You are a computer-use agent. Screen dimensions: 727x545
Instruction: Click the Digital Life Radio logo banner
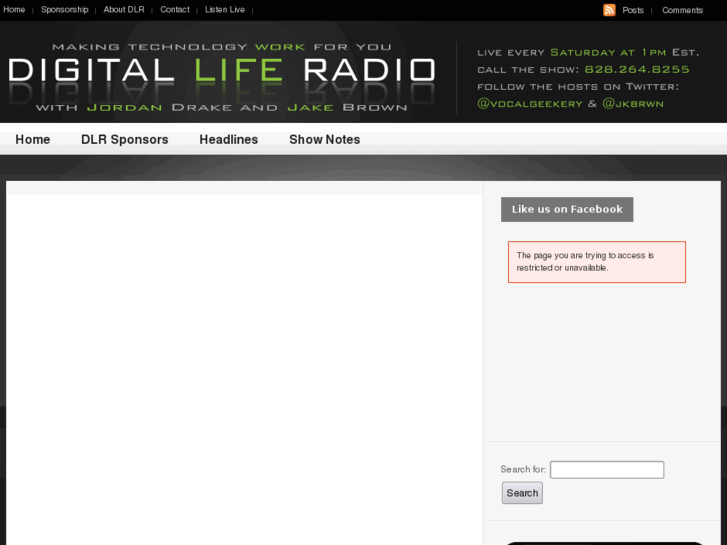(x=222, y=77)
